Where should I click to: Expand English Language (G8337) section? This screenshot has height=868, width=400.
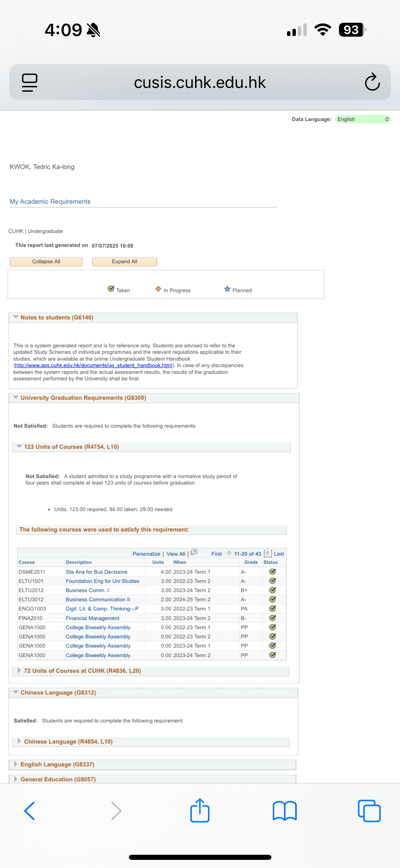point(16,764)
